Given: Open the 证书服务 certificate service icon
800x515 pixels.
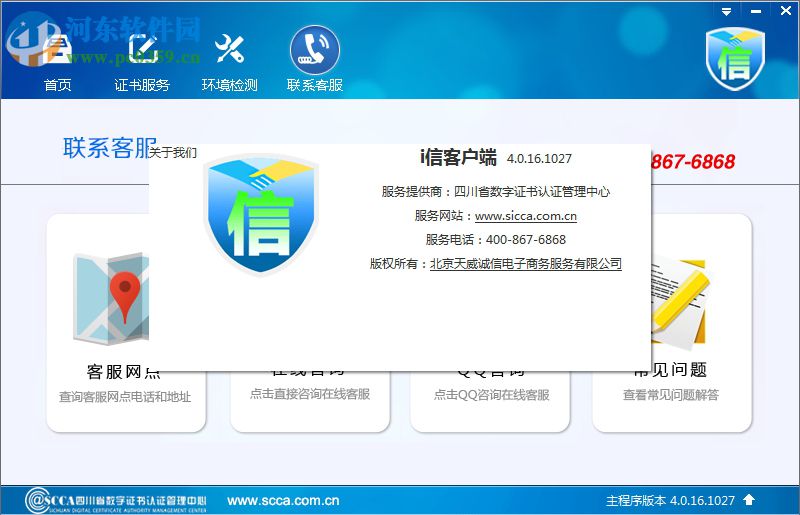Looking at the screenshot, I should (x=142, y=50).
